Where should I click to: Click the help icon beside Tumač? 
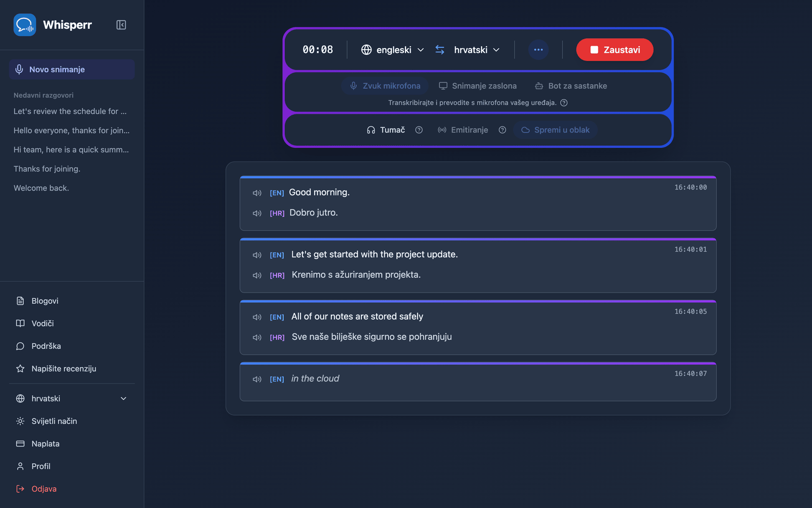(419, 130)
